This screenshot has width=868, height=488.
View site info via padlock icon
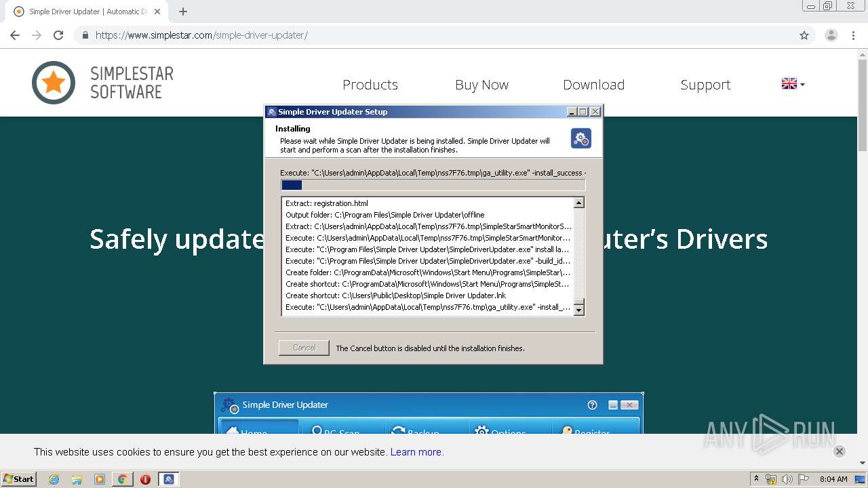coord(85,35)
